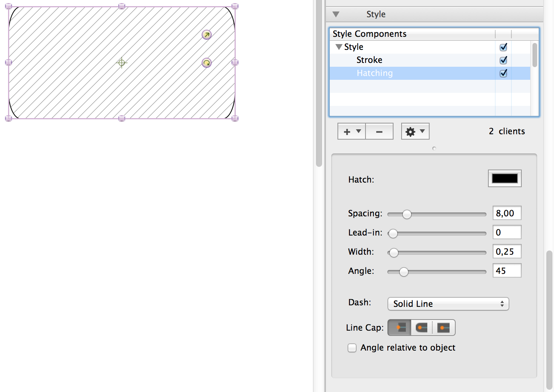Collapse the Style inspector section
Image resolution: width=554 pixels, height=392 pixels.
[336, 15]
